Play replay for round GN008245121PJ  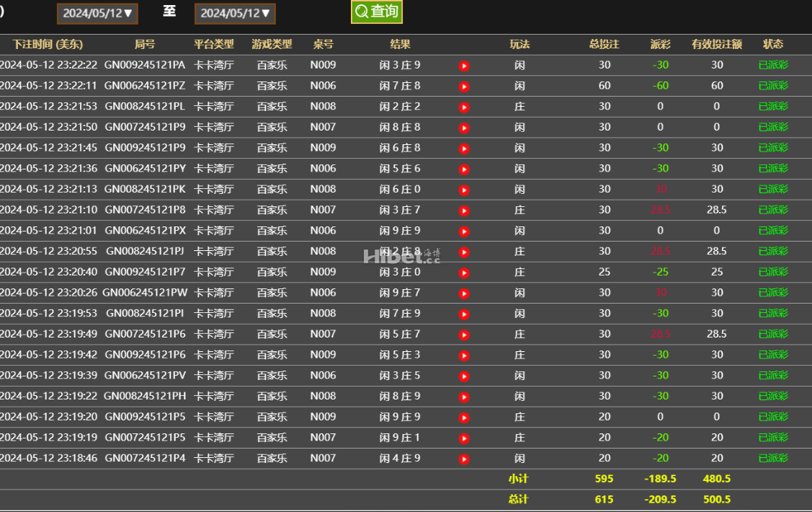click(464, 252)
